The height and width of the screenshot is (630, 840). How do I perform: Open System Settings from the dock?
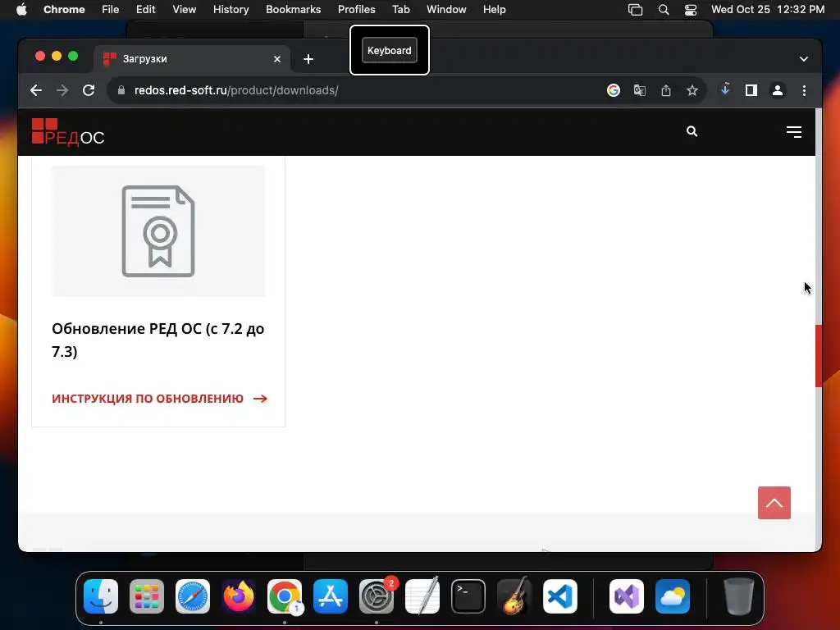[376, 596]
